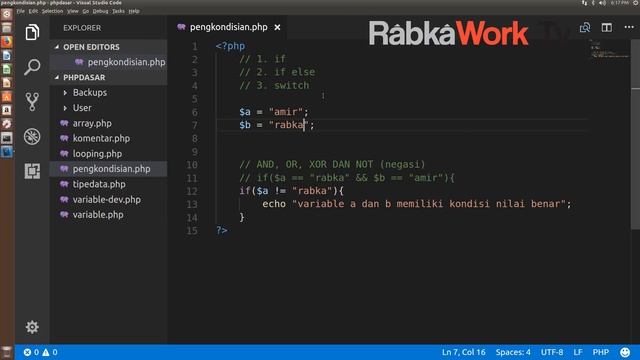Image resolution: width=640 pixels, height=360 pixels.
Task: Open the Extensions view icon
Action: pyautogui.click(x=32, y=171)
